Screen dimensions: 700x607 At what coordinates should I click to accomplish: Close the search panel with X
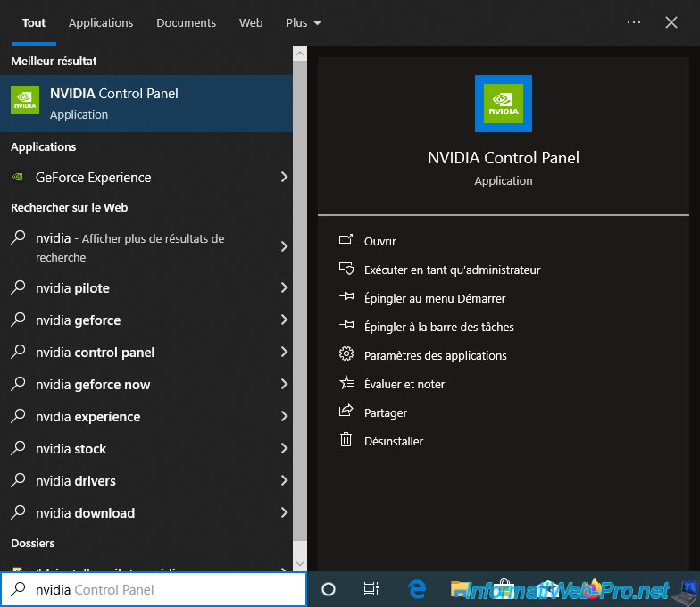tap(671, 22)
